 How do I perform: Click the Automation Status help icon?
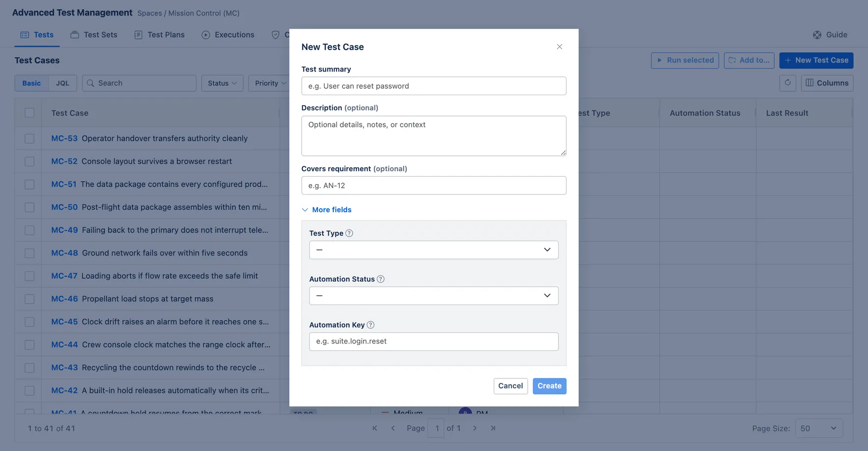pyautogui.click(x=381, y=279)
